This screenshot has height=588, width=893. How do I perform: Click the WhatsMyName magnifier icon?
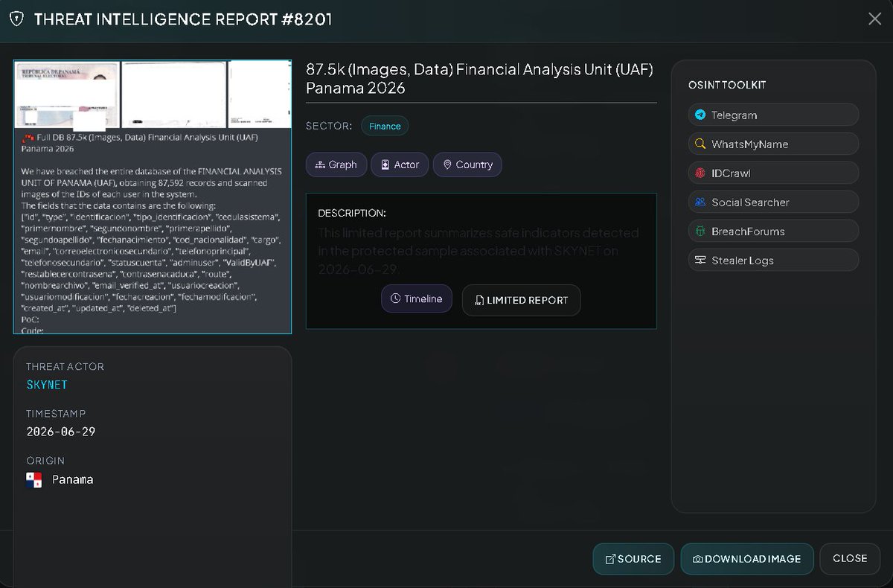coord(700,144)
